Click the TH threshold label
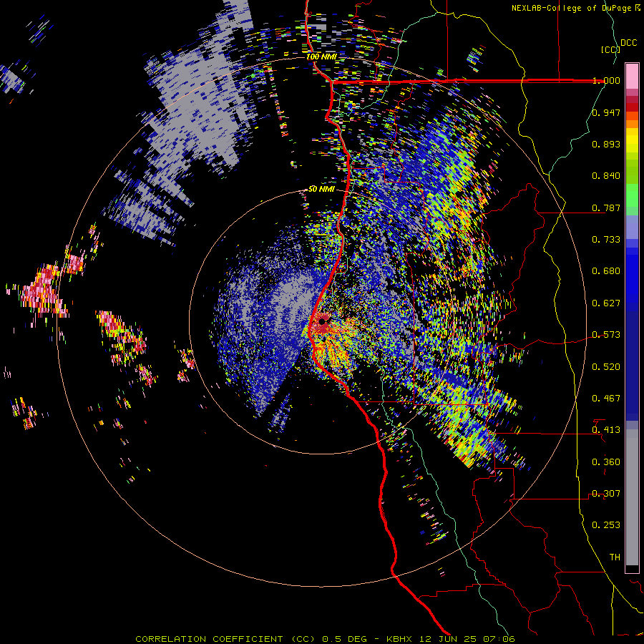The image size is (644, 644). (x=615, y=557)
